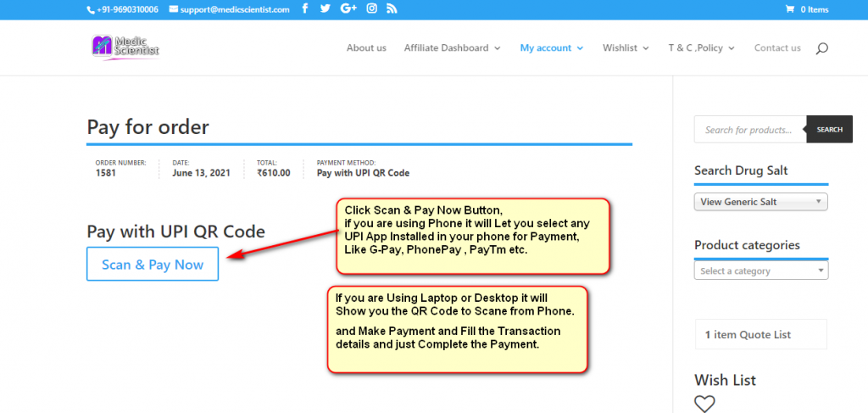Screen dimensions: 868x413
Task: Click the Facebook icon in top bar
Action: (x=305, y=9)
